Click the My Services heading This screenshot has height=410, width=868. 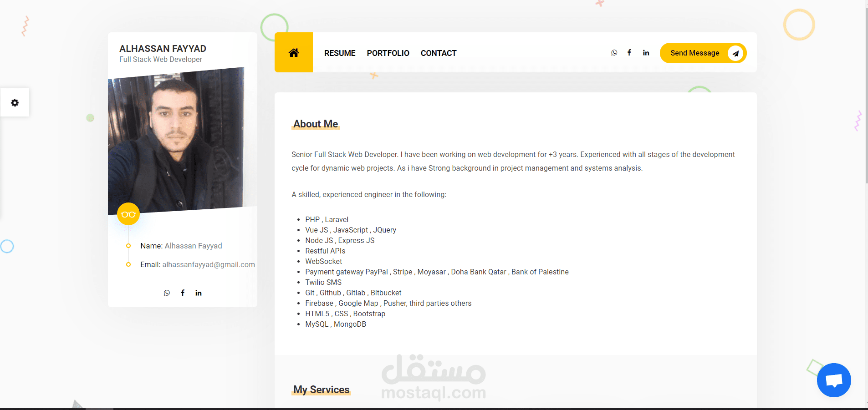pyautogui.click(x=322, y=390)
